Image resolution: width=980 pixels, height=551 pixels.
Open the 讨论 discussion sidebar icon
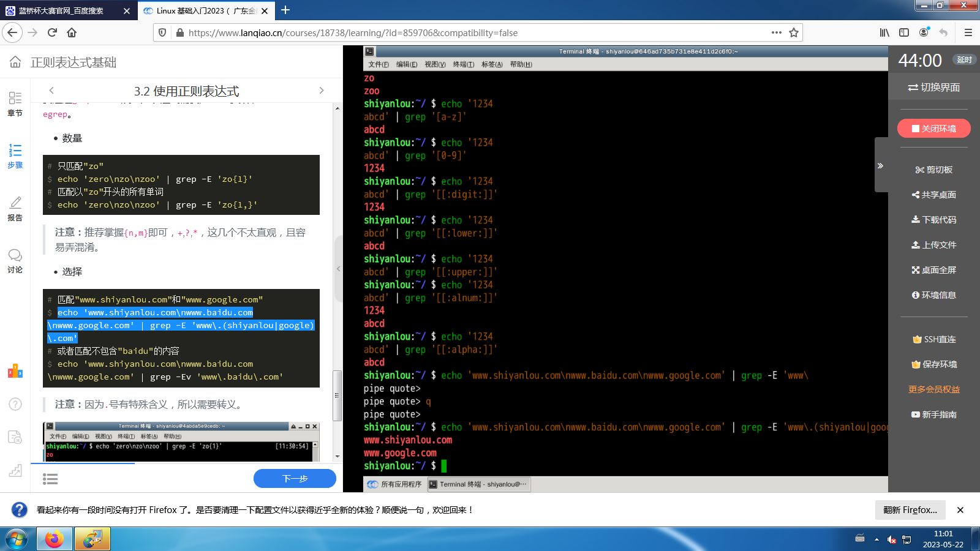point(15,260)
